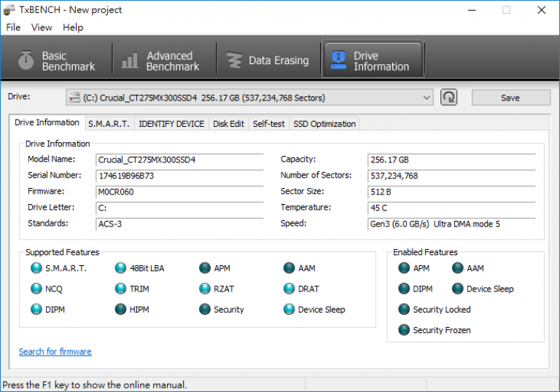Click the Model Name field
Image resolution: width=560 pixels, height=392 pixels.
[179, 160]
